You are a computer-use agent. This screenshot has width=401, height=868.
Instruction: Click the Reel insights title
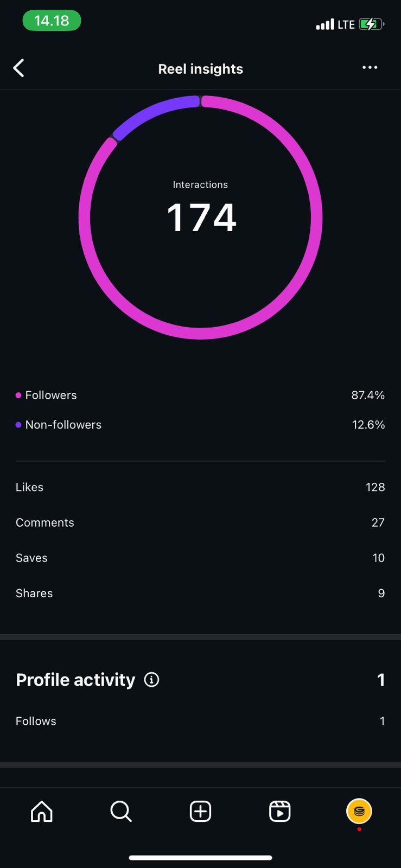coord(200,69)
